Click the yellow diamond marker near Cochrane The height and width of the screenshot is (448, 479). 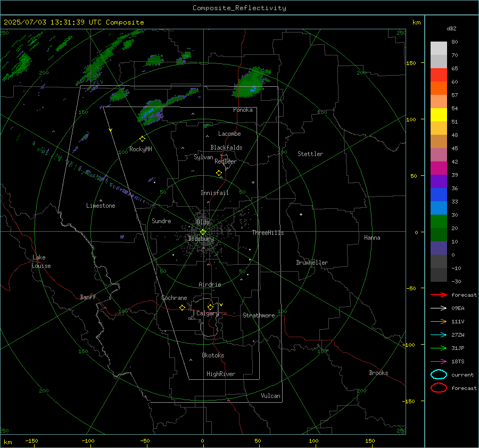pos(182,307)
